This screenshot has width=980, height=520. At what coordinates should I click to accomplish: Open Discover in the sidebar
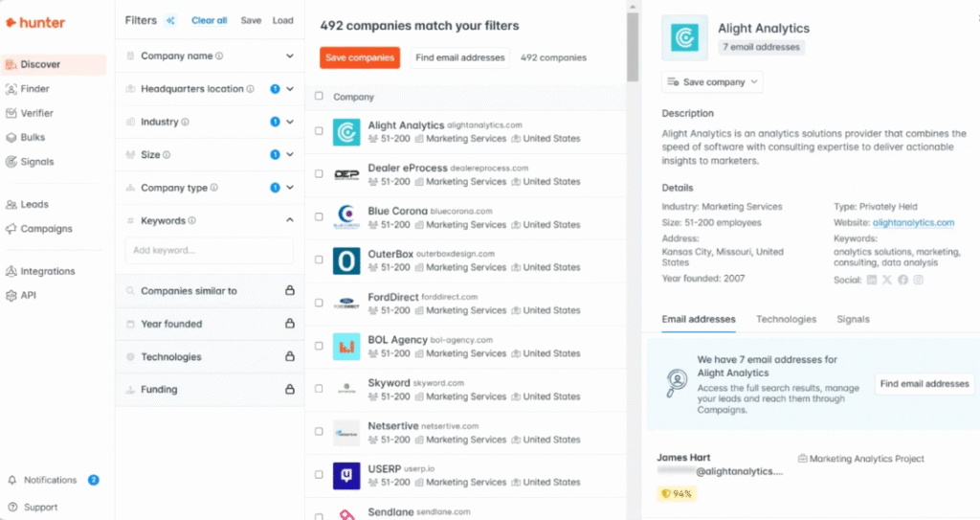pyautogui.click(x=54, y=64)
